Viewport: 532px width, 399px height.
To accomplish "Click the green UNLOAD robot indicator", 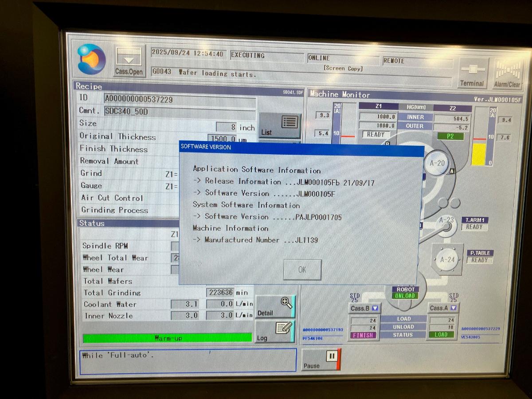I will (405, 296).
